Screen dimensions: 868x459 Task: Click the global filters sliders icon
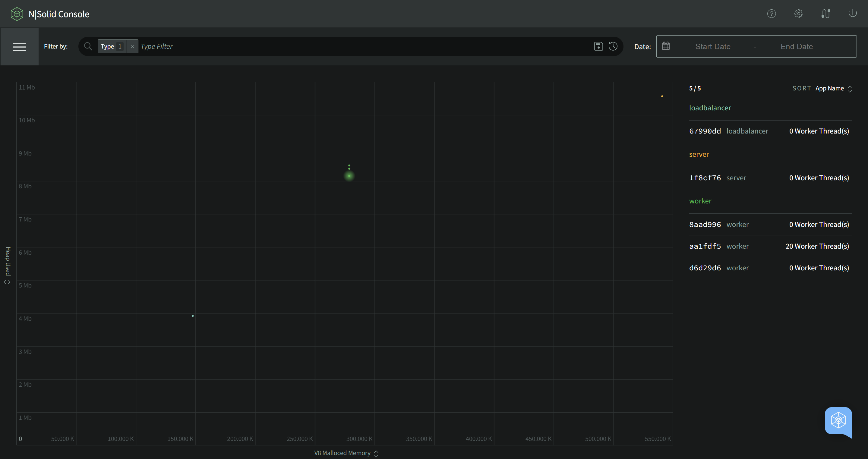click(x=825, y=14)
